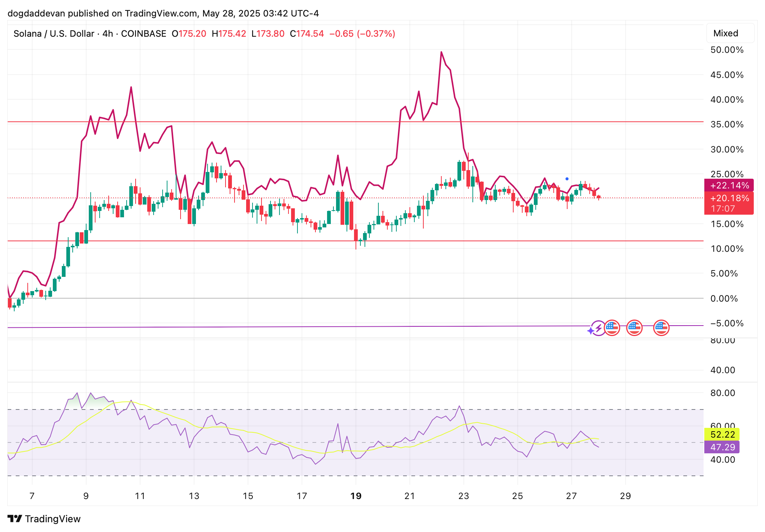Open the Mixed scale selector
765x532 pixels.
point(730,33)
